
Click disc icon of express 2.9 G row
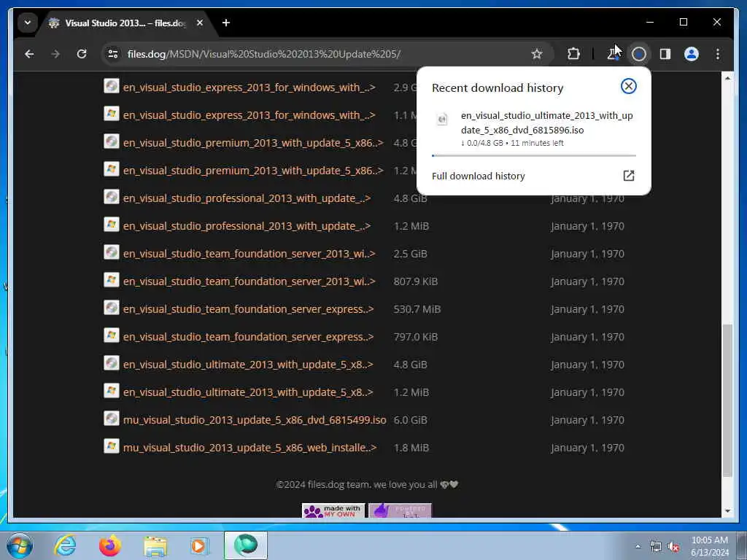pos(112,86)
